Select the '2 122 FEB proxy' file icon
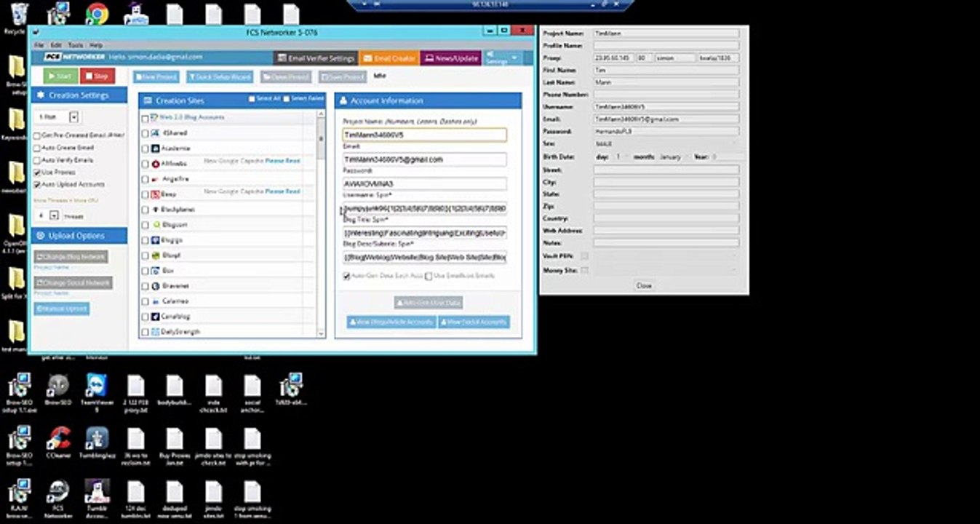Screen dimensions: 980x524 pyautogui.click(x=136, y=392)
